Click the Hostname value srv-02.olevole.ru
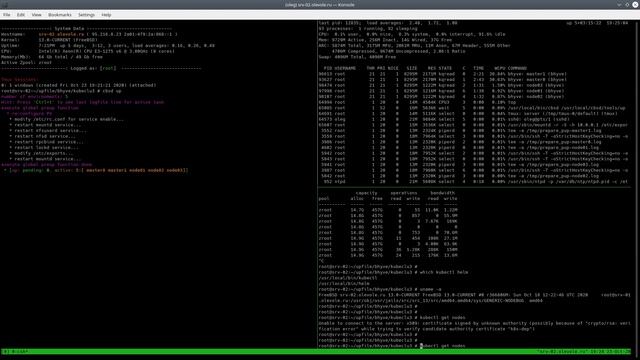Image resolution: width=640 pixels, height=360 pixels. 61,34
